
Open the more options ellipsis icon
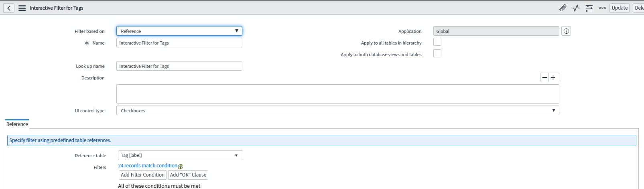[x=602, y=8]
